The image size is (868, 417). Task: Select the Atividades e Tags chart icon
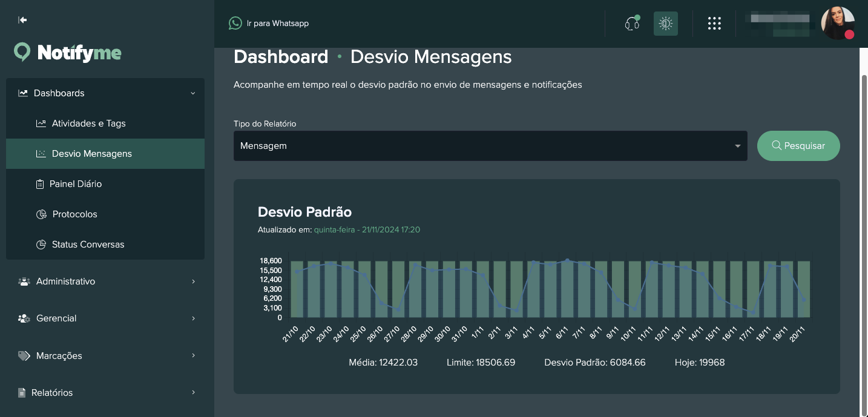[x=40, y=123]
